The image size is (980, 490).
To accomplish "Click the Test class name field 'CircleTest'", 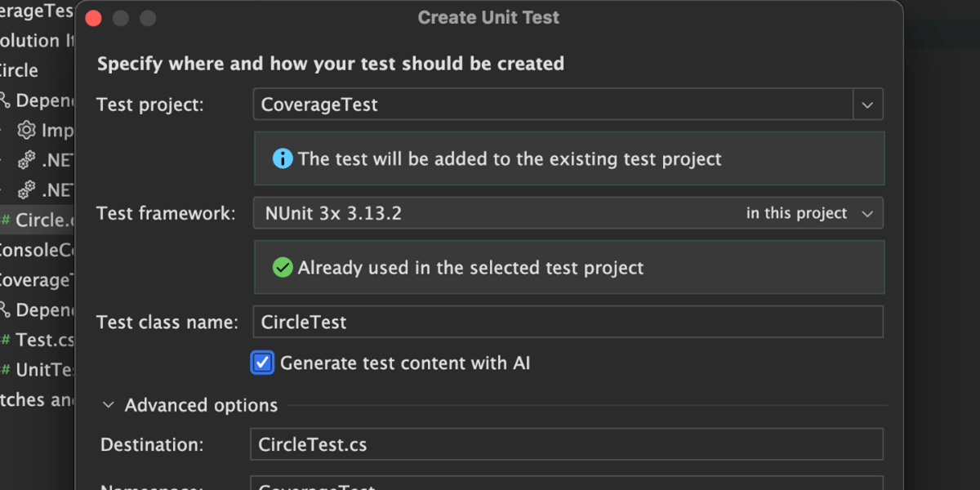I will pos(567,322).
